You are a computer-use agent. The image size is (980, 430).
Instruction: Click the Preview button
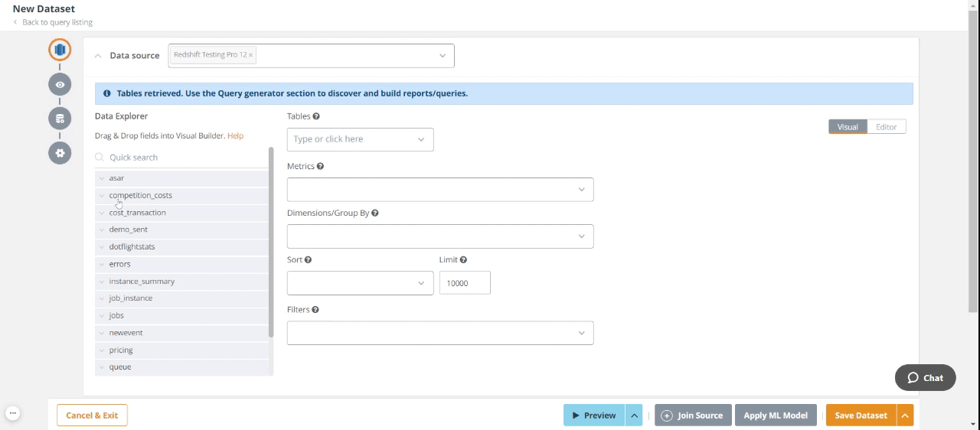[594, 415]
